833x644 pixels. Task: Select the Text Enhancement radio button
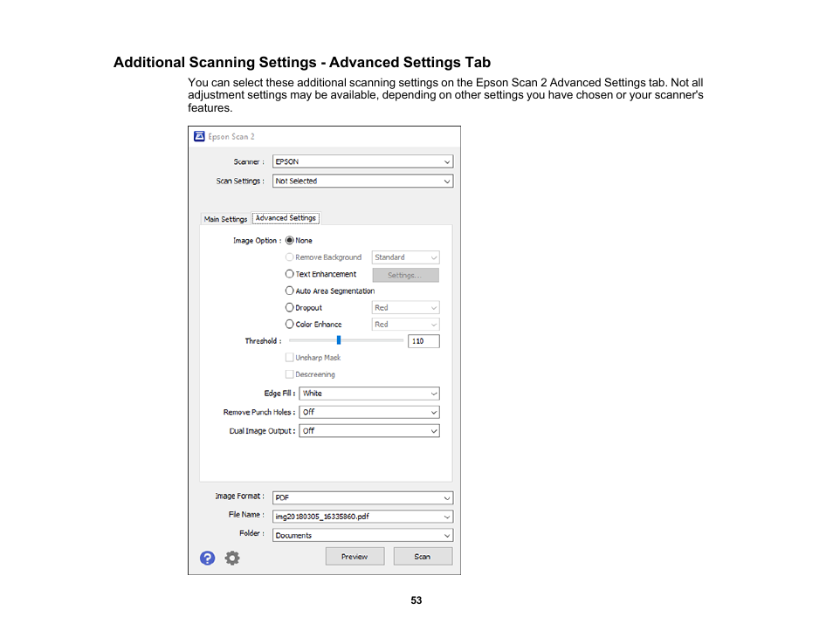coord(290,274)
